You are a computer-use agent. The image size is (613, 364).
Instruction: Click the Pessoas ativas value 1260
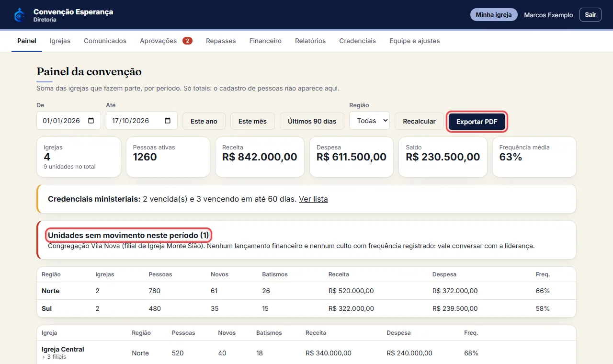(x=145, y=157)
